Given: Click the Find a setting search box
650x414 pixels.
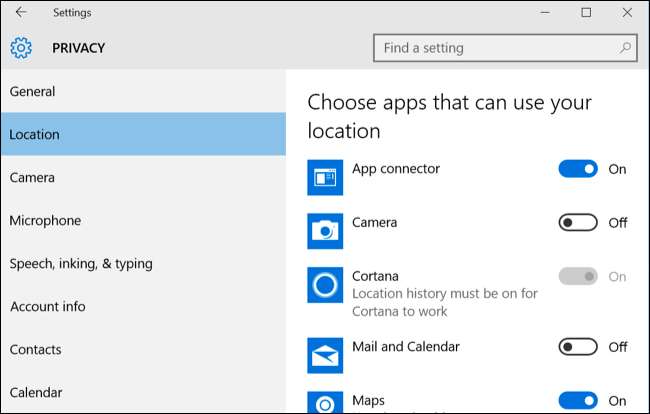Looking at the screenshot, I should [495, 48].
